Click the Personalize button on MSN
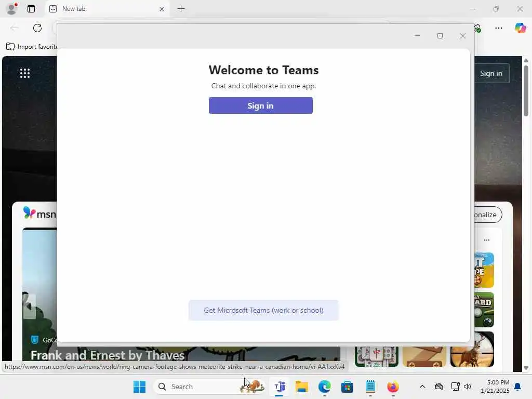 488,215
